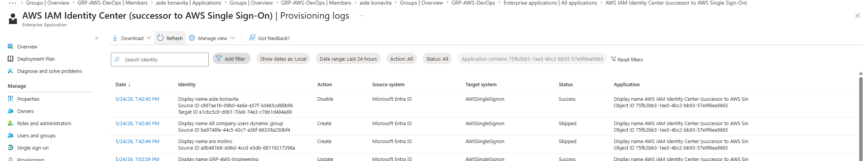Expand the breadcrumb ellipsis menu
Viewport: 868px width, 161px height.
coord(12,3)
